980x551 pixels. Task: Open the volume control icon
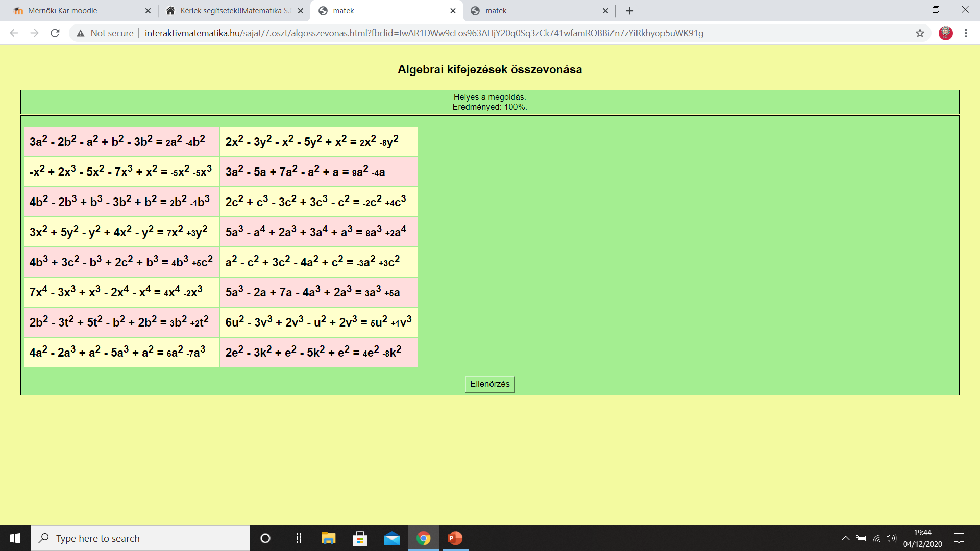[x=891, y=538]
